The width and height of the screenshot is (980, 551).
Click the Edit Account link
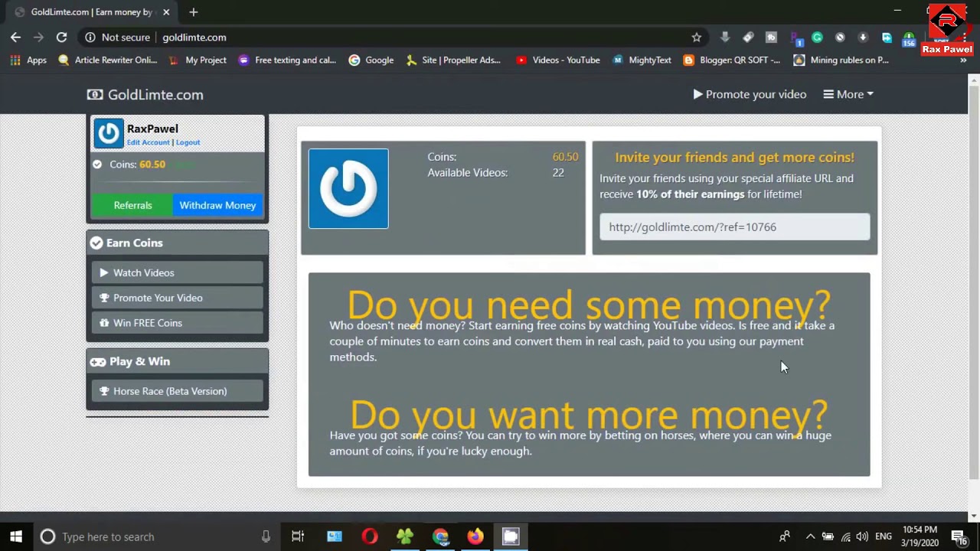149,142
